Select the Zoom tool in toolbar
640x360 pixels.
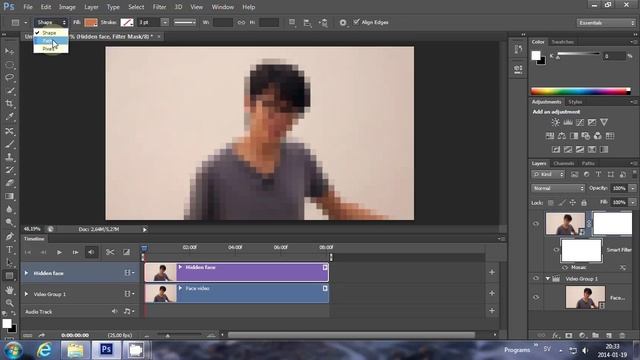[x=9, y=303]
